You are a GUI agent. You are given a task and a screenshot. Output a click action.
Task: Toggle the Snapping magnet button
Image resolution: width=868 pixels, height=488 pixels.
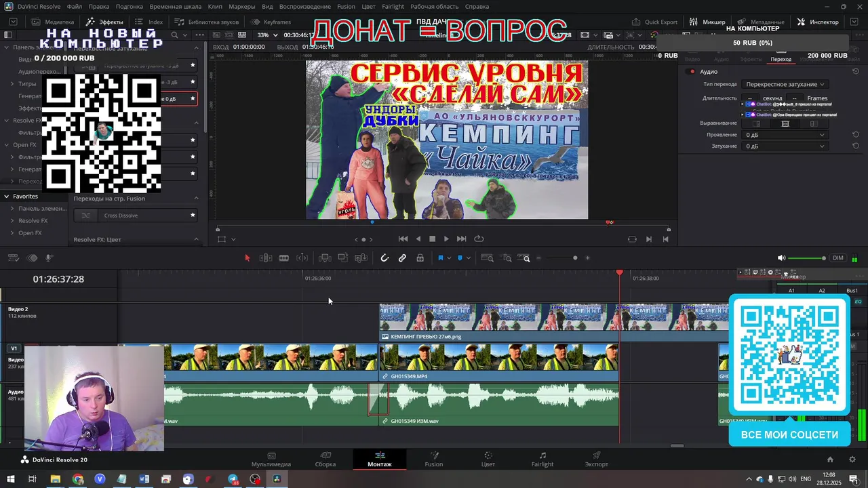(x=384, y=258)
